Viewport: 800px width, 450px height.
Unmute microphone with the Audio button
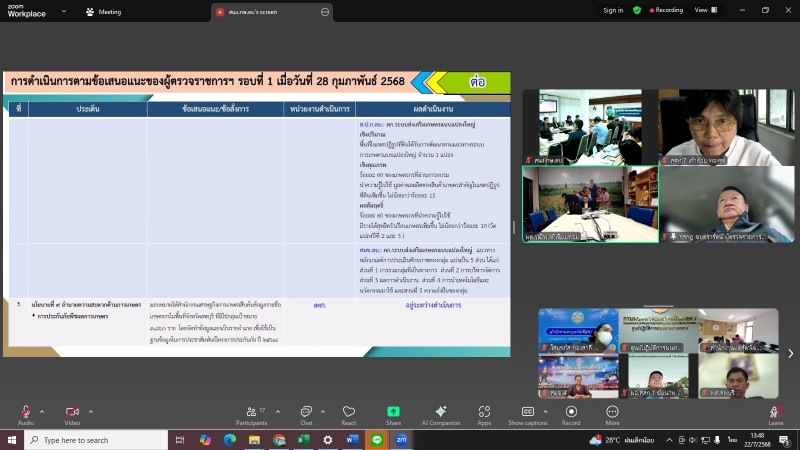pos(25,413)
